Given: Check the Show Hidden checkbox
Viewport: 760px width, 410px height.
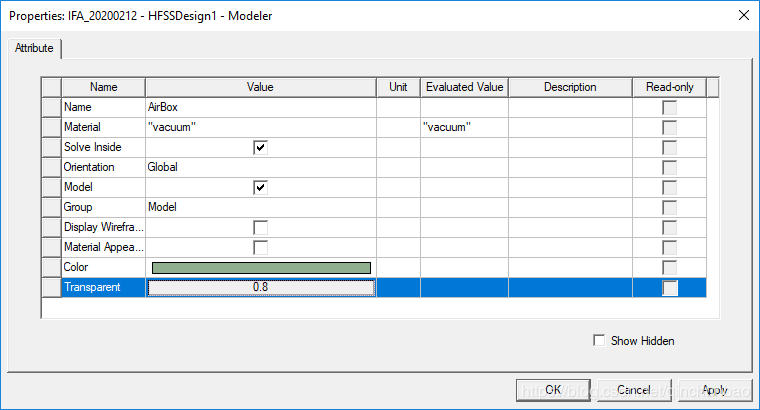Looking at the screenshot, I should (x=599, y=340).
